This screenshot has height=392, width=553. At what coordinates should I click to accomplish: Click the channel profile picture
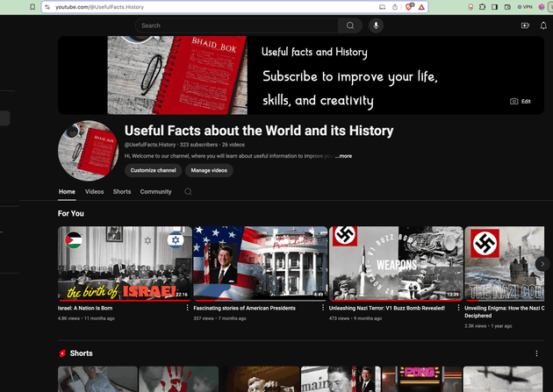pyautogui.click(x=88, y=150)
